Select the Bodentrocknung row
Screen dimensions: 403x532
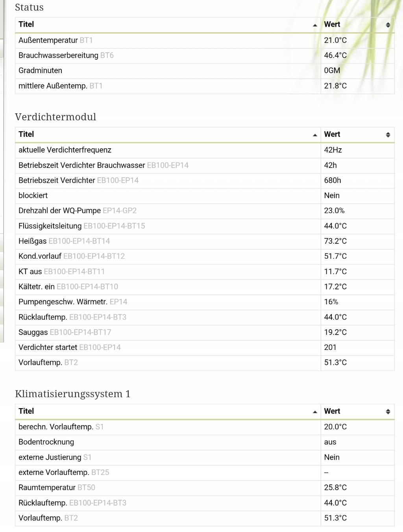click(x=205, y=442)
